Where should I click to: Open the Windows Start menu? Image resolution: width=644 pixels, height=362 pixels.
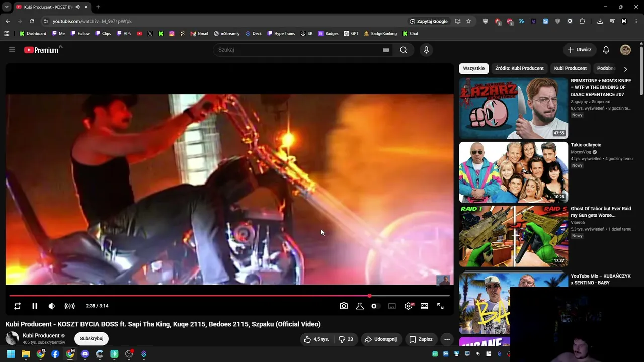click(x=11, y=354)
